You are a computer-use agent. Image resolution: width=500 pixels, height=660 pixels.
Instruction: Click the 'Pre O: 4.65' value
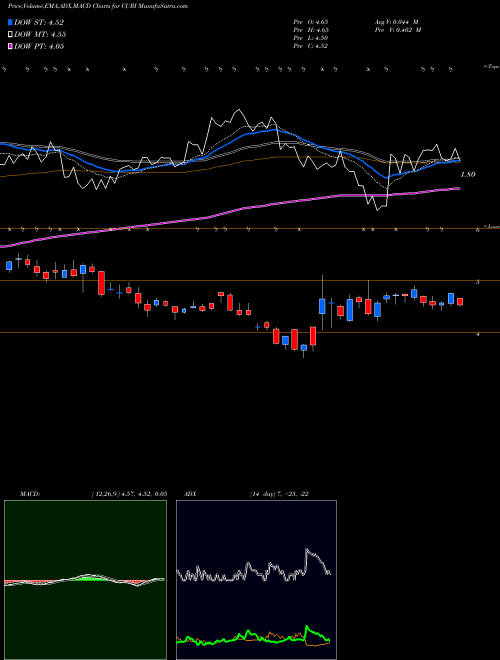311,21
